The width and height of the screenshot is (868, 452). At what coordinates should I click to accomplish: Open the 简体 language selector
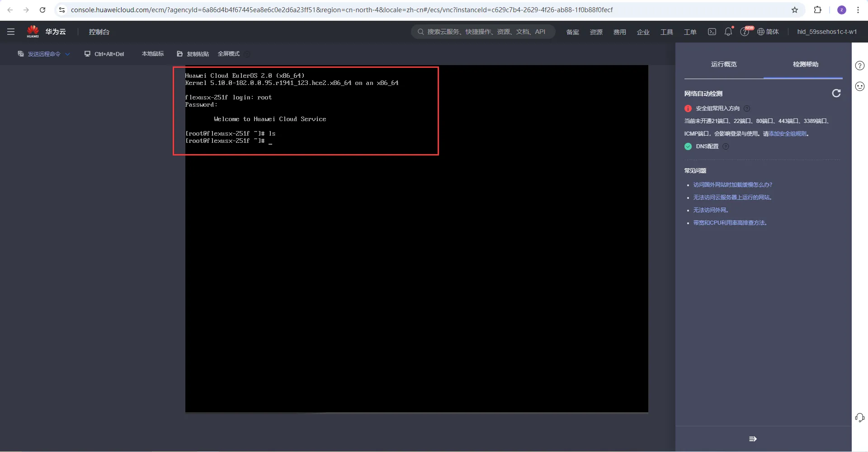(773, 32)
